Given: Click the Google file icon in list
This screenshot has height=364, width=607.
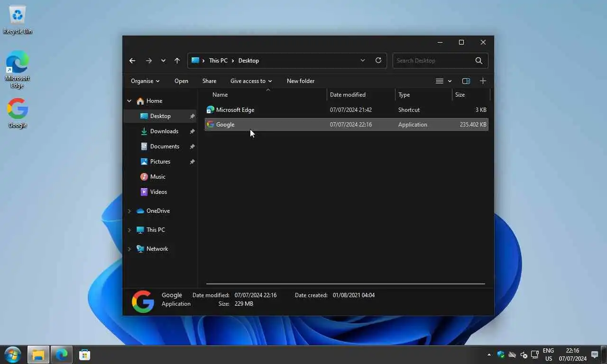Looking at the screenshot, I should (x=211, y=125).
